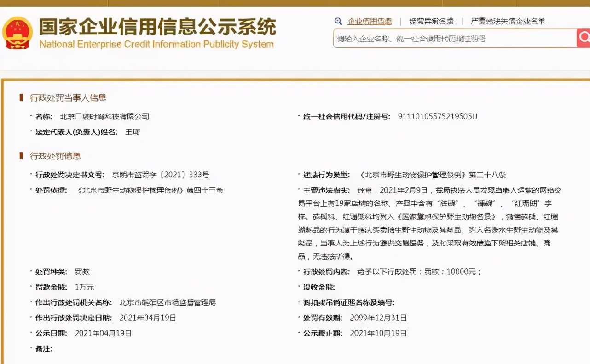Focus the enterprise name search input field
This screenshot has height=364, width=590.
(x=455, y=39)
